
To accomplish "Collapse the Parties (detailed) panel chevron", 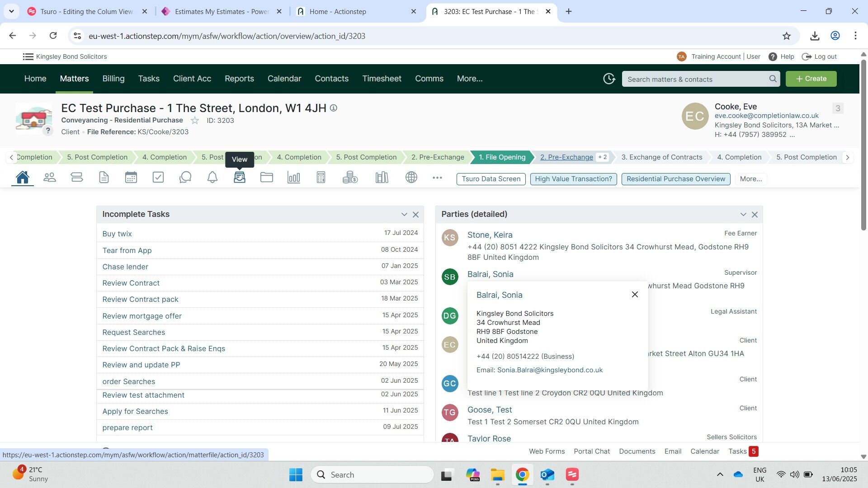I will [x=743, y=215].
